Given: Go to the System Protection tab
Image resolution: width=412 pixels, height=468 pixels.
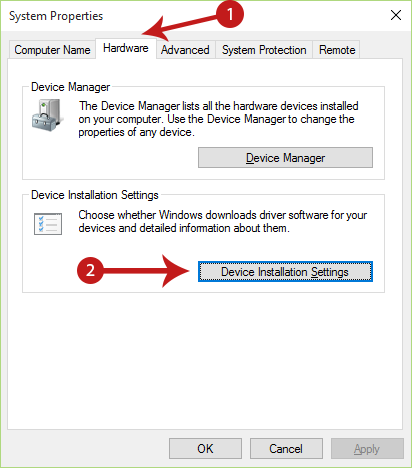Looking at the screenshot, I should click(x=264, y=50).
